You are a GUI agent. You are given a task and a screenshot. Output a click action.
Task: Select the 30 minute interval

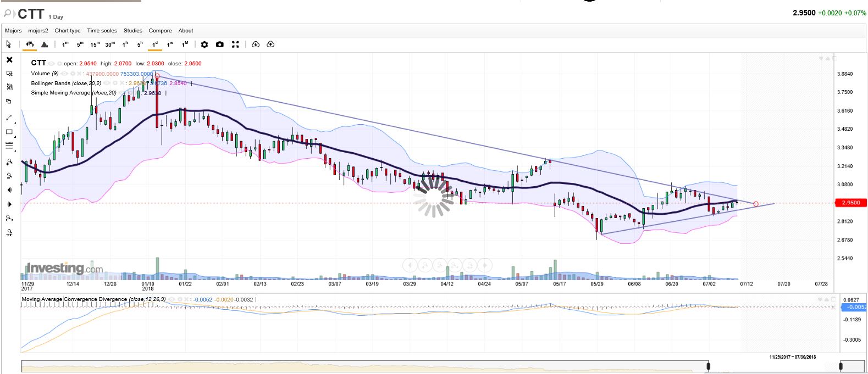(110, 44)
